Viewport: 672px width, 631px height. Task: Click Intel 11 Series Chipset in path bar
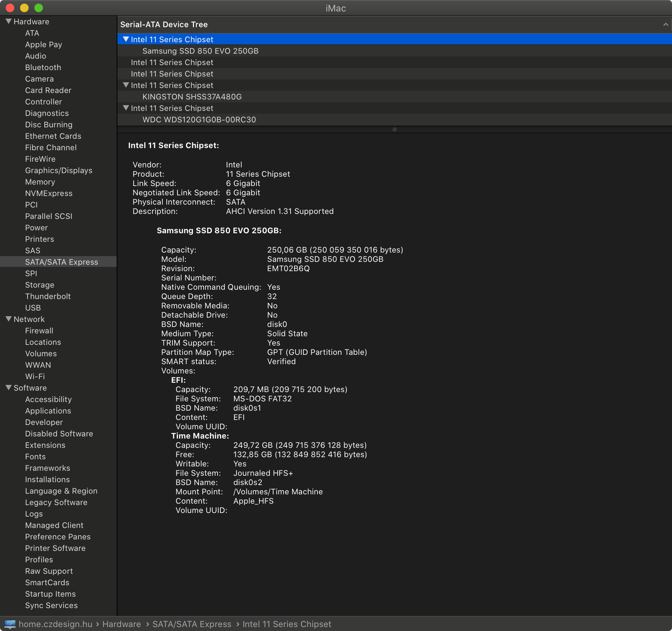coord(287,624)
